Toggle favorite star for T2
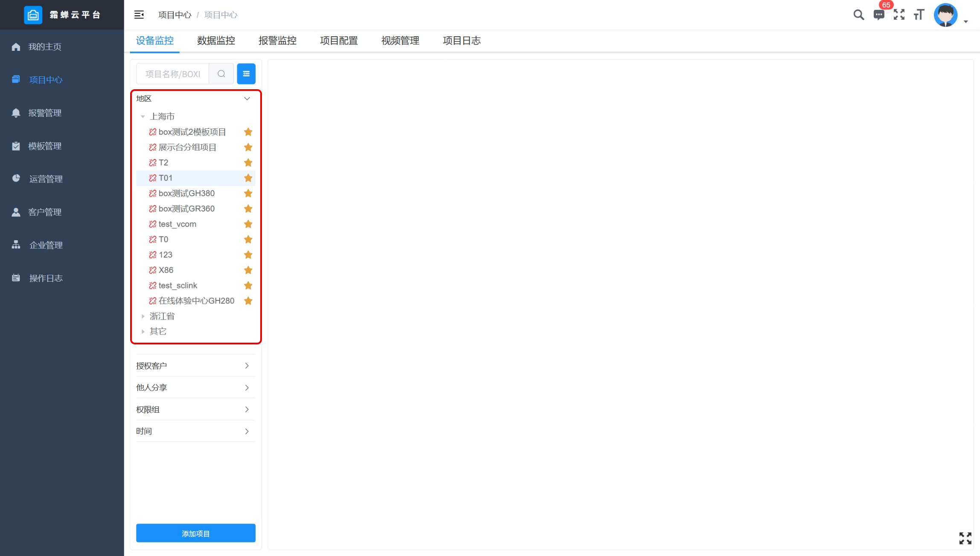Screen dimensions: 980x556 [248, 163]
